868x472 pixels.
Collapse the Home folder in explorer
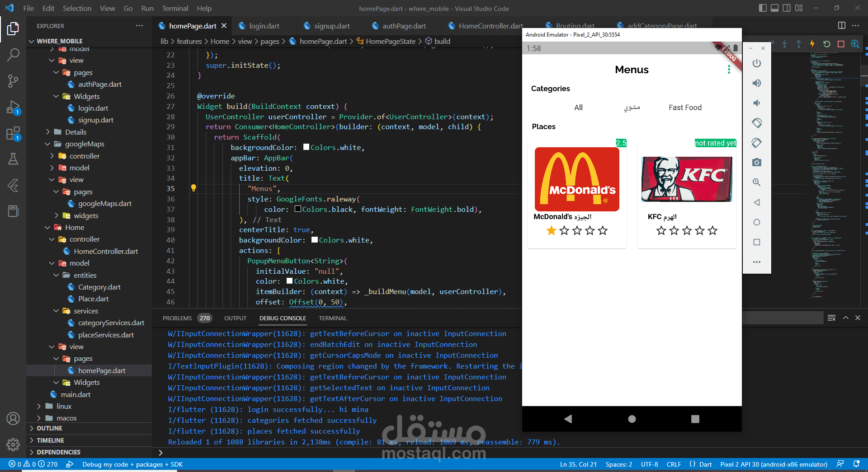[x=75, y=228]
